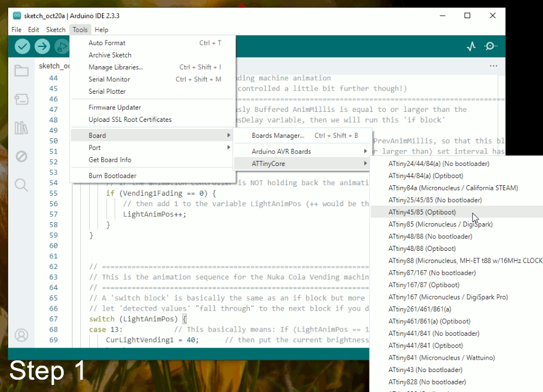Open the Edit menu
This screenshot has height=392, width=543.
coord(33,30)
